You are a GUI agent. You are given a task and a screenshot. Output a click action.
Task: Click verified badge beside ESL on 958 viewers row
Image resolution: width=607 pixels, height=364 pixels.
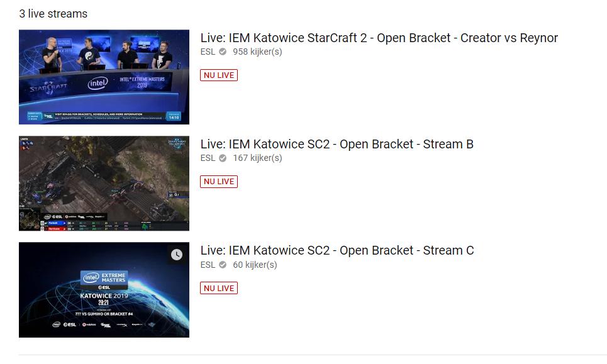tap(223, 52)
